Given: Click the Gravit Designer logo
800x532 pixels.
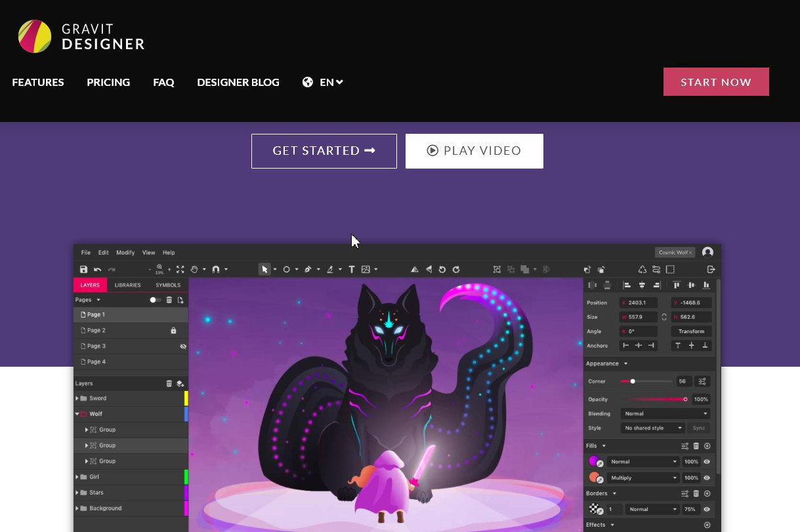Looking at the screenshot, I should click(x=81, y=36).
